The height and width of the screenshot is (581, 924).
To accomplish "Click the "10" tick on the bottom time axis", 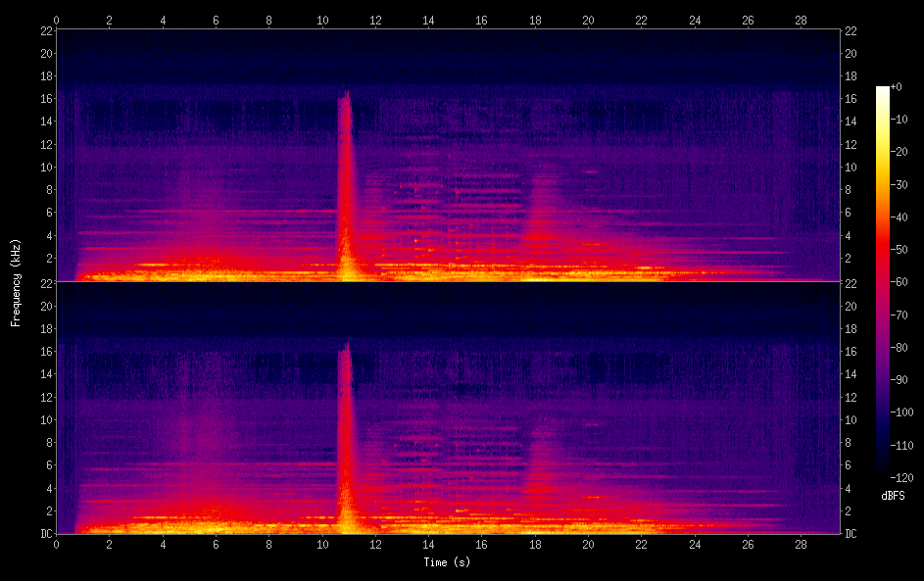I will tap(322, 544).
